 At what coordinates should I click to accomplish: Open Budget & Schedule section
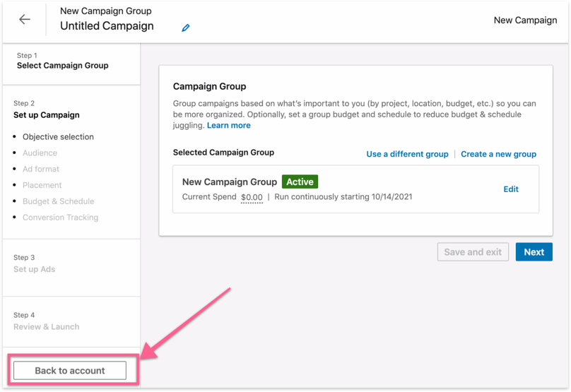tap(58, 201)
